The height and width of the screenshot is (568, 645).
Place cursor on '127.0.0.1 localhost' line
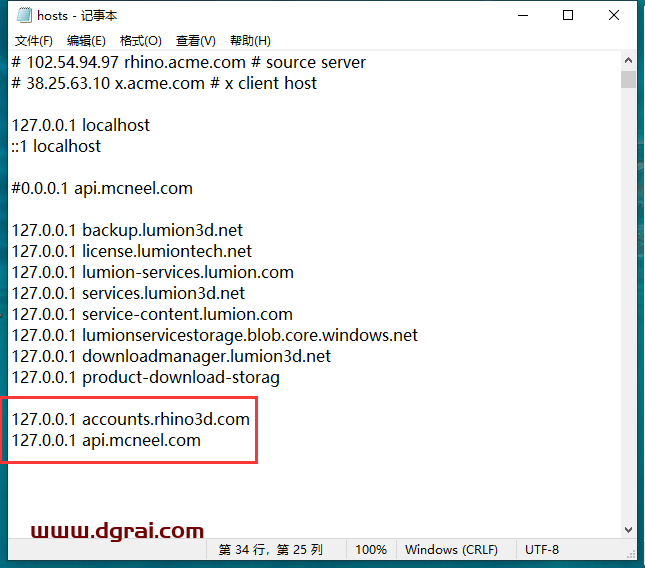point(81,125)
